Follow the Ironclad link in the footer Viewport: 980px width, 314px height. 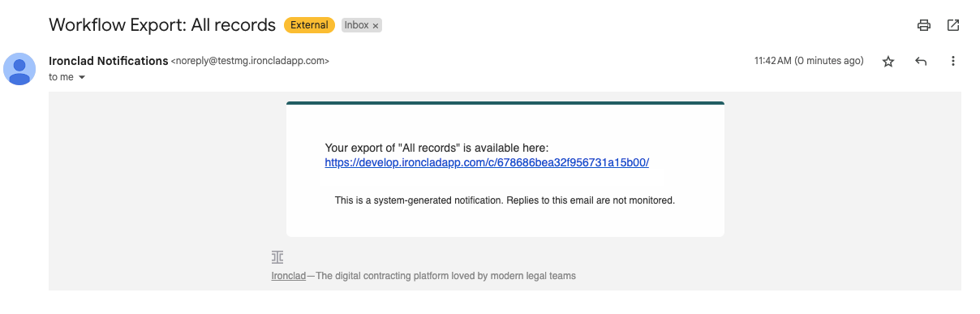(x=289, y=276)
